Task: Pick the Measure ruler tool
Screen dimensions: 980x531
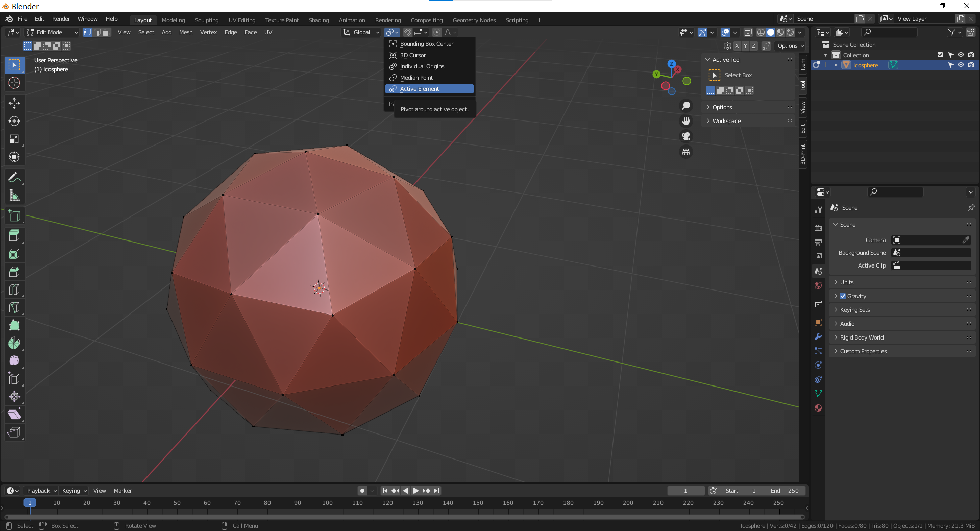Action: 14,196
